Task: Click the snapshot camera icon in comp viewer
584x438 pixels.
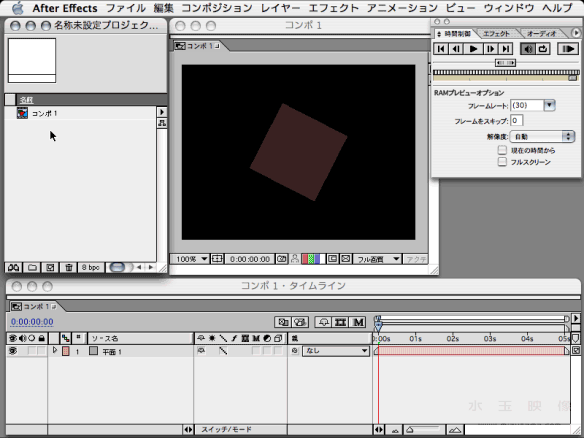Action: point(282,259)
